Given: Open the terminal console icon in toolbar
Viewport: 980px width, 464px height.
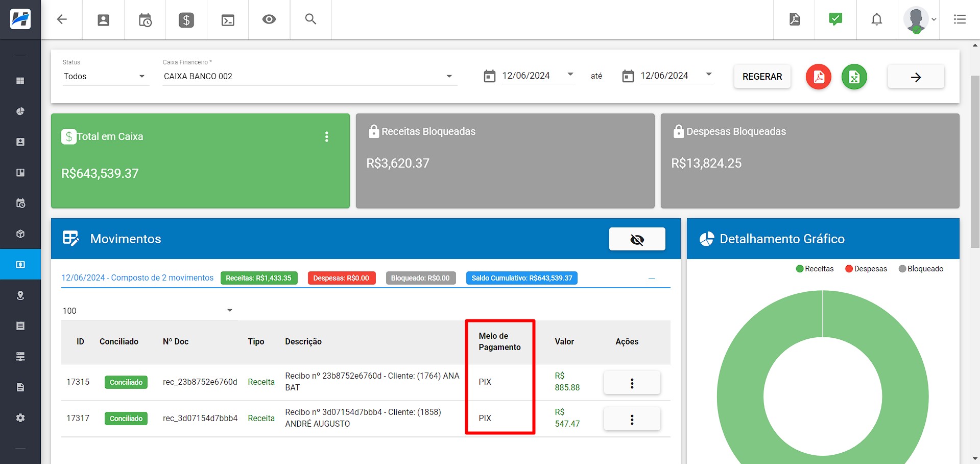Looking at the screenshot, I should tap(228, 20).
